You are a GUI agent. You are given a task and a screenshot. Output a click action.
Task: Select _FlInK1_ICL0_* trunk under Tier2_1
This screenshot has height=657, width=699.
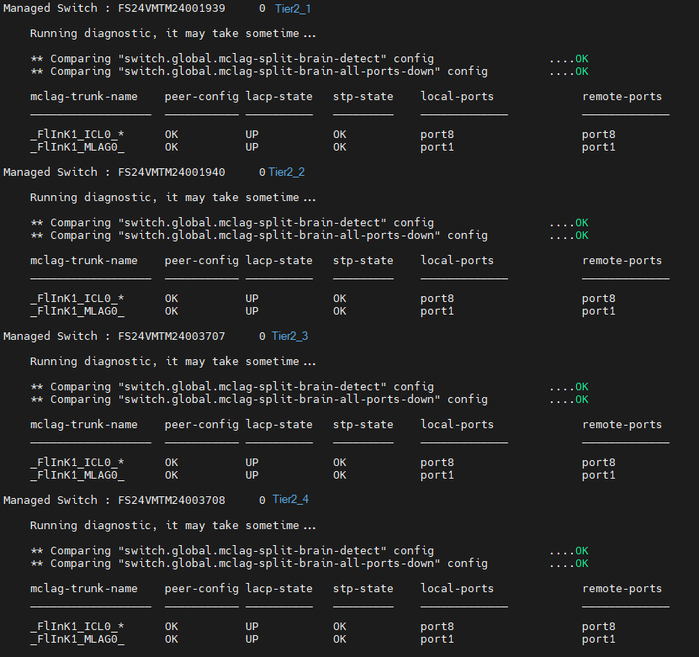click(x=77, y=134)
